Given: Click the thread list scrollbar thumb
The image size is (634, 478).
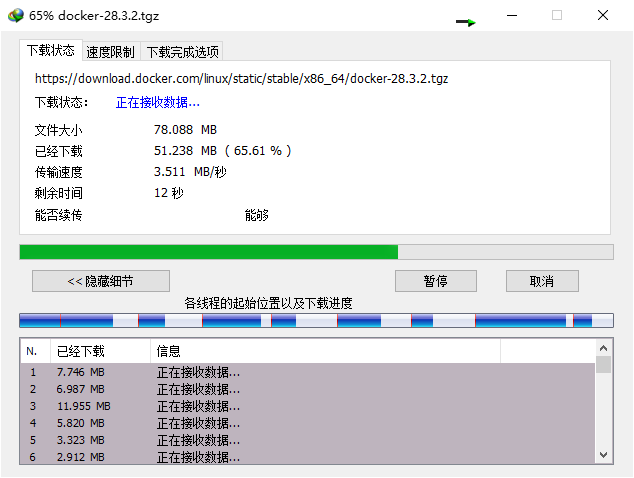Looking at the screenshot, I should (603, 364).
